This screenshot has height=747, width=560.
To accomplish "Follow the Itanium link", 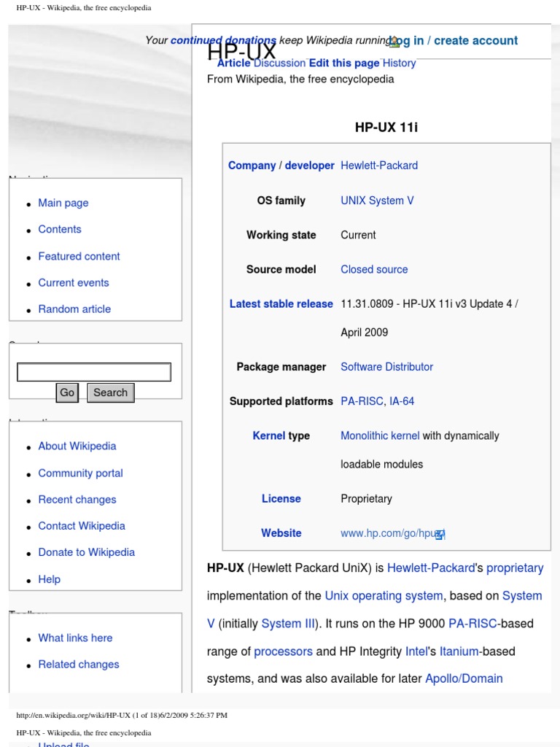I will pyautogui.click(x=459, y=651).
